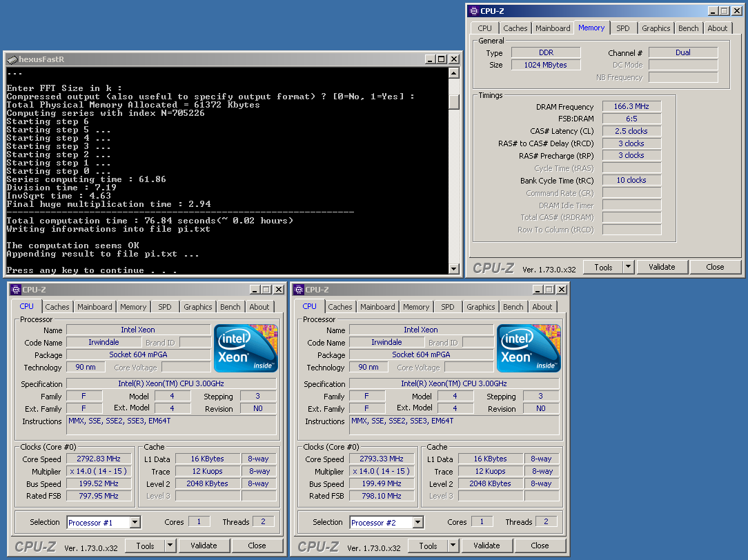The width and height of the screenshot is (748, 560).
Task: Click the Multiplier field in Processor #1 window
Action: [99, 471]
